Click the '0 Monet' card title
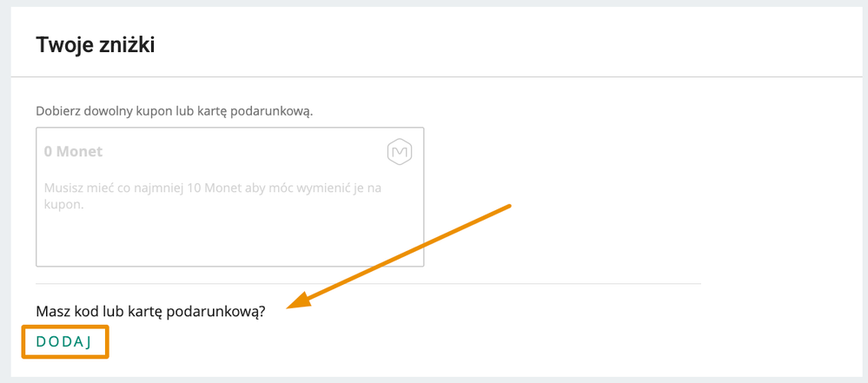The width and height of the screenshot is (868, 383). 73,152
